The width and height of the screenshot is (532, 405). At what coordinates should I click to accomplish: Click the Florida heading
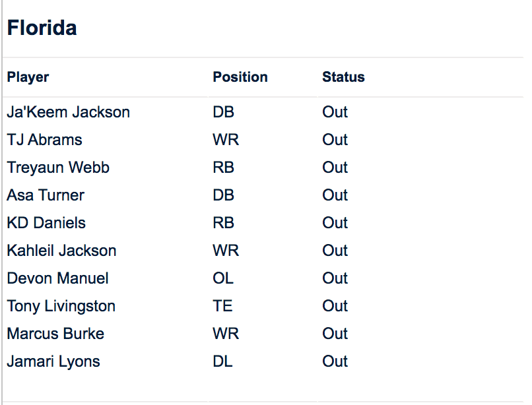tap(42, 28)
